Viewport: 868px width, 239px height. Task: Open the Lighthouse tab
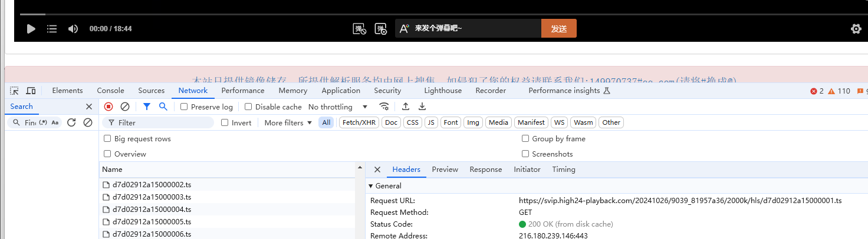point(443,91)
